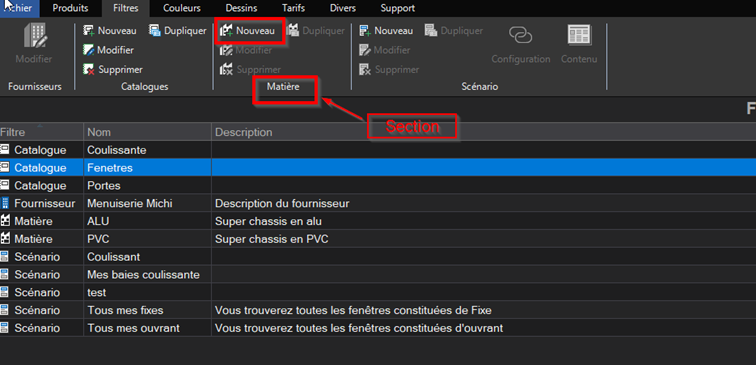Open the Couleurs tab
The height and width of the screenshot is (365, 756).
tap(182, 8)
